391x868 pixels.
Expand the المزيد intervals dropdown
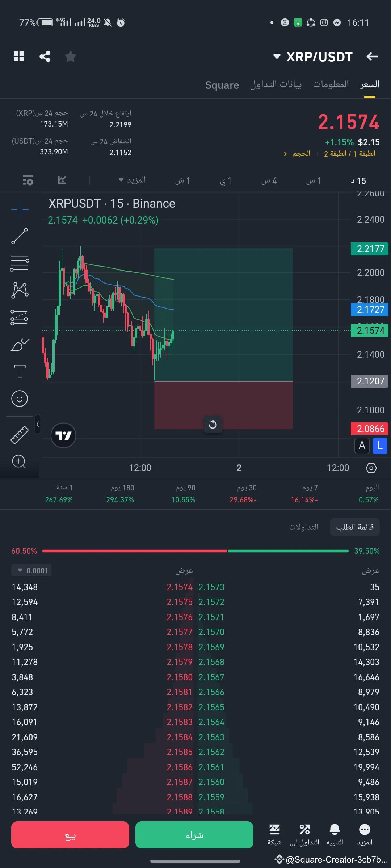tap(132, 180)
